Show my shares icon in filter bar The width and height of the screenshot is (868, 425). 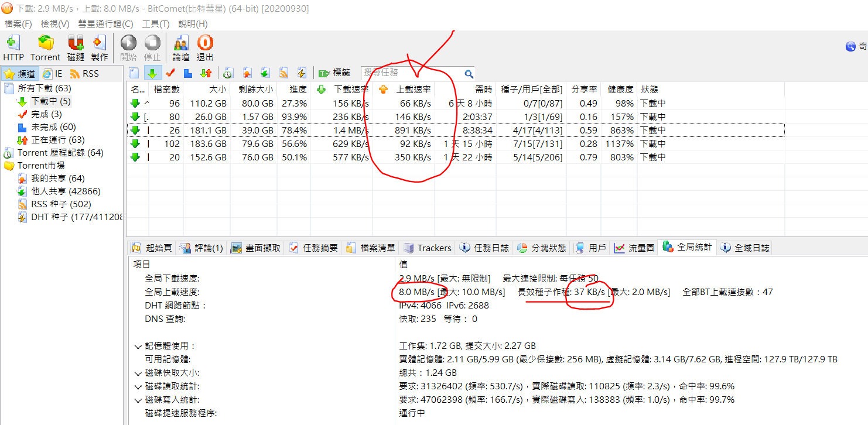247,73
